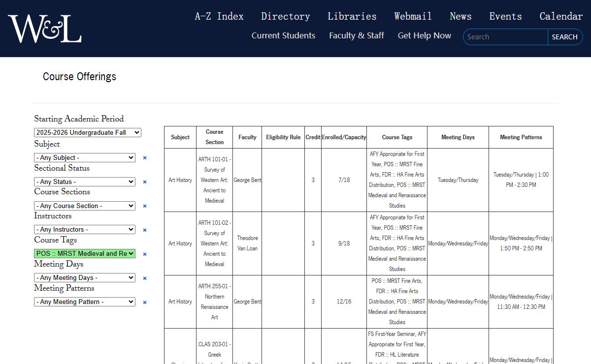Remove the Course Tags filter x icon

(145, 254)
